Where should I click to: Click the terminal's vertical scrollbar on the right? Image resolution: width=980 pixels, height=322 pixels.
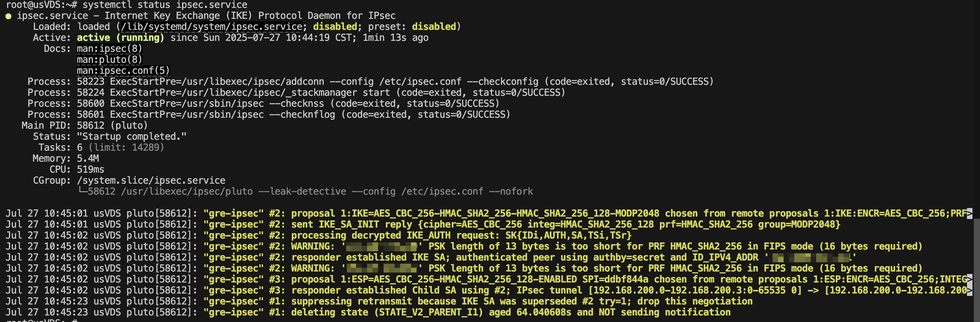[977, 270]
